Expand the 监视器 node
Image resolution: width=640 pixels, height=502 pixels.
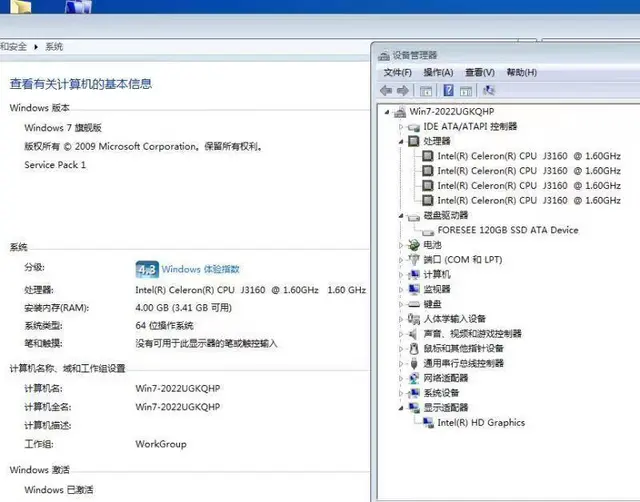pyautogui.click(x=401, y=289)
